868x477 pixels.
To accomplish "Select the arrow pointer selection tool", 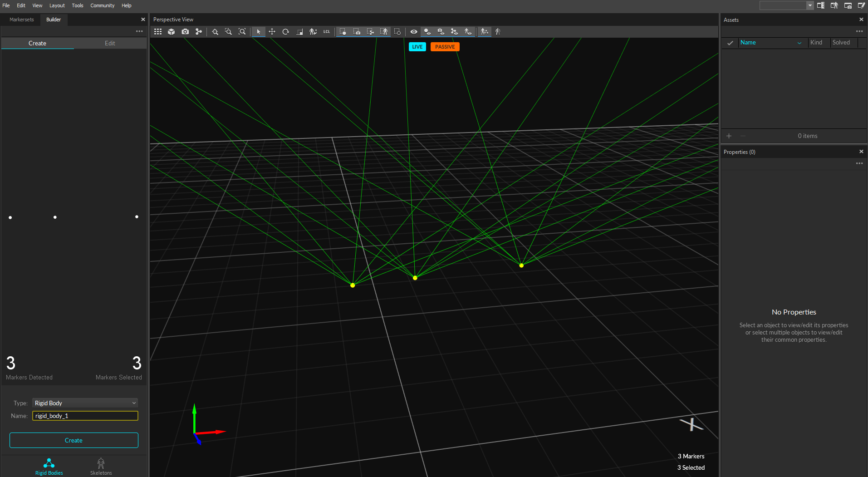I will click(258, 32).
